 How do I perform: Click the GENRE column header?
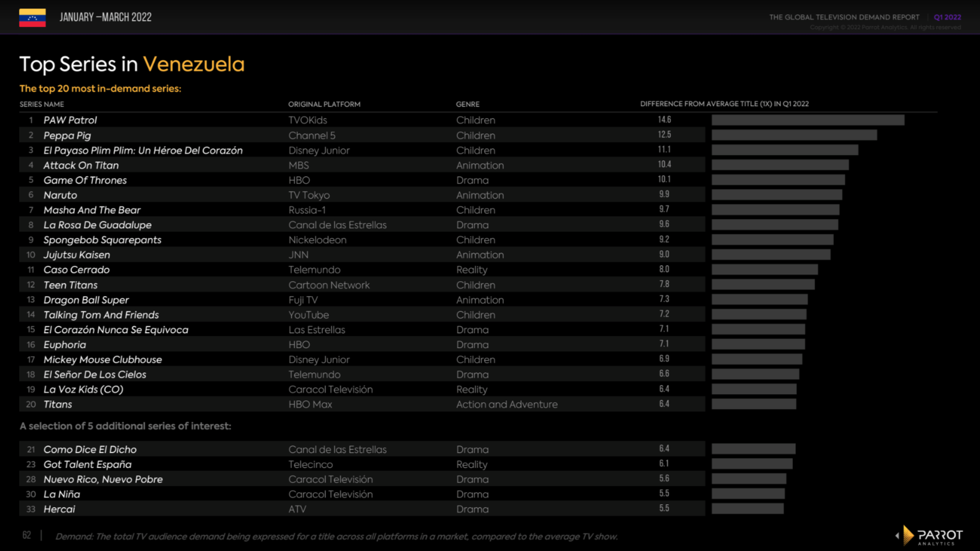pos(468,104)
